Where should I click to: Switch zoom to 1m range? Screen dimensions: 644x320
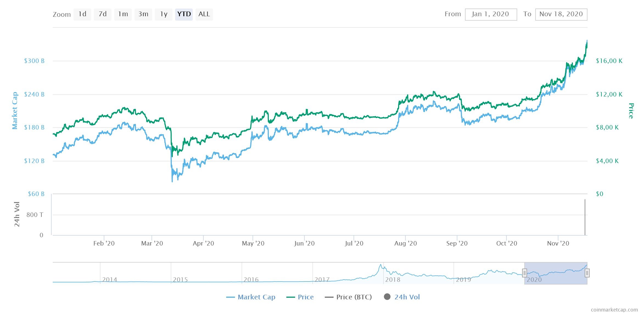click(123, 14)
